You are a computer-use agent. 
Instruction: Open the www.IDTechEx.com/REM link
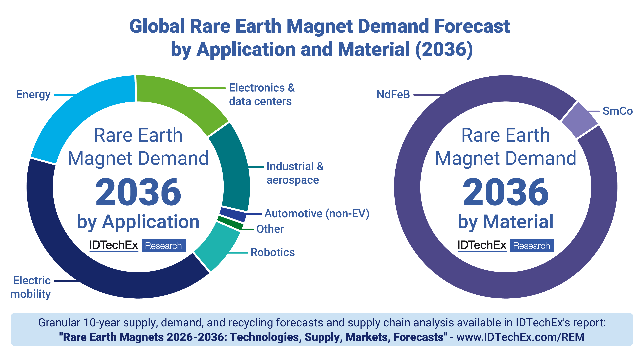pyautogui.click(x=520, y=337)
